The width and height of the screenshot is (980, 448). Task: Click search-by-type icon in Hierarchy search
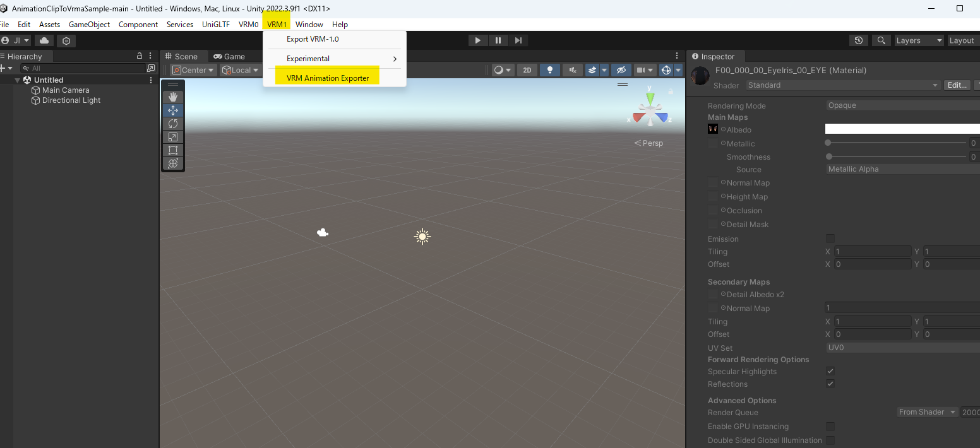150,68
